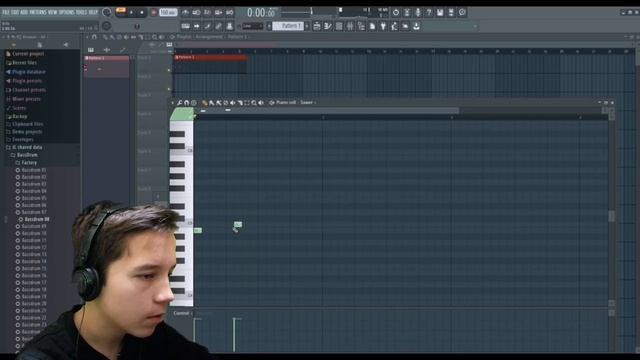The image size is (640, 360).
Task: Expand Plugin database in browser
Action: (x=29, y=72)
